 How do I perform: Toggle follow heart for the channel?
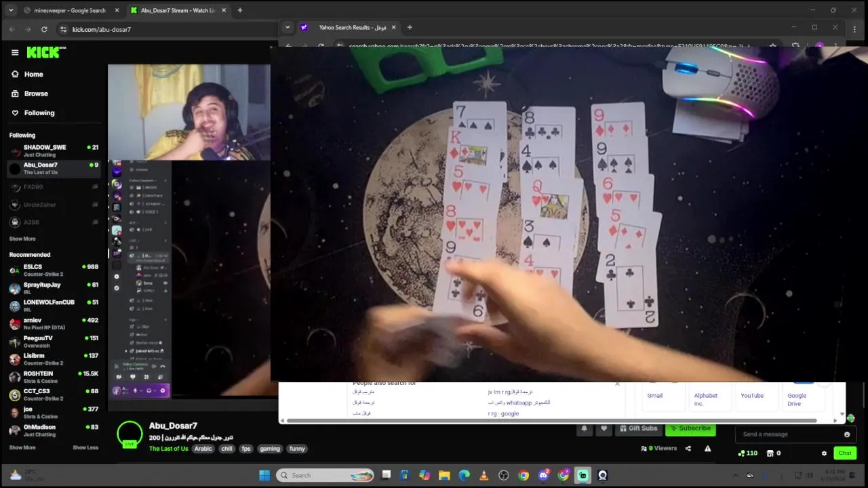click(x=604, y=428)
